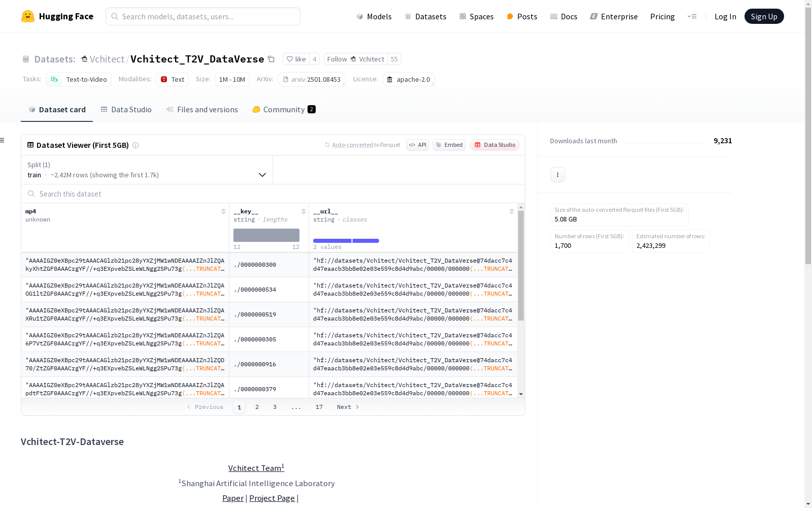Open Data Studio from the viewer header
The image size is (812, 508).
pos(495,145)
